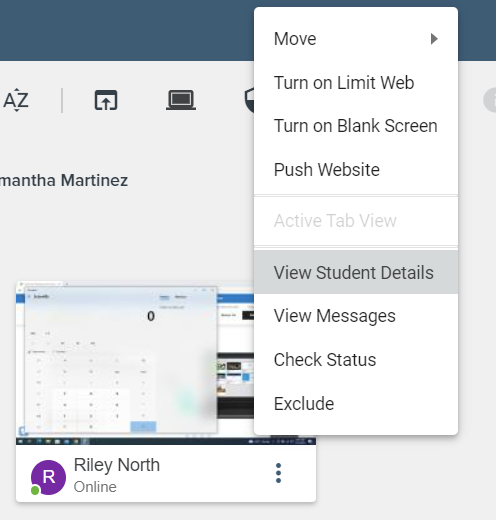
Task: Turn on Blank Screen from the menu
Action: coord(356,126)
